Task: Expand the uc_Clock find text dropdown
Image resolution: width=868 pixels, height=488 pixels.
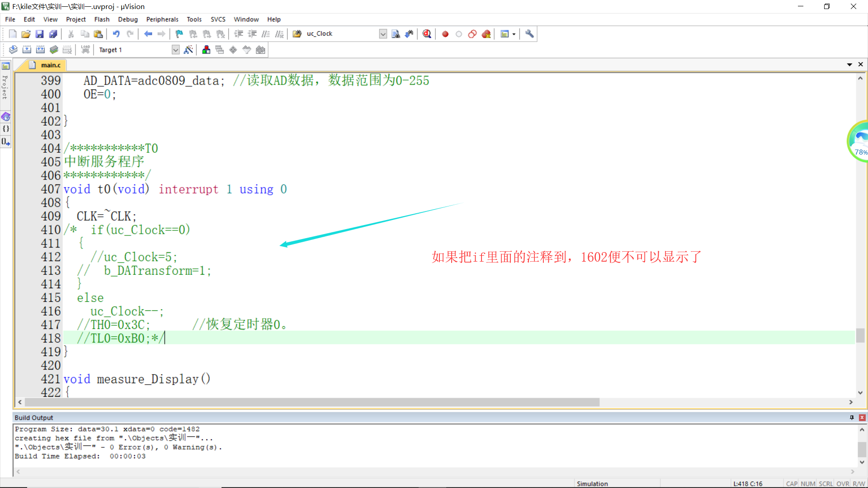Action: (383, 34)
